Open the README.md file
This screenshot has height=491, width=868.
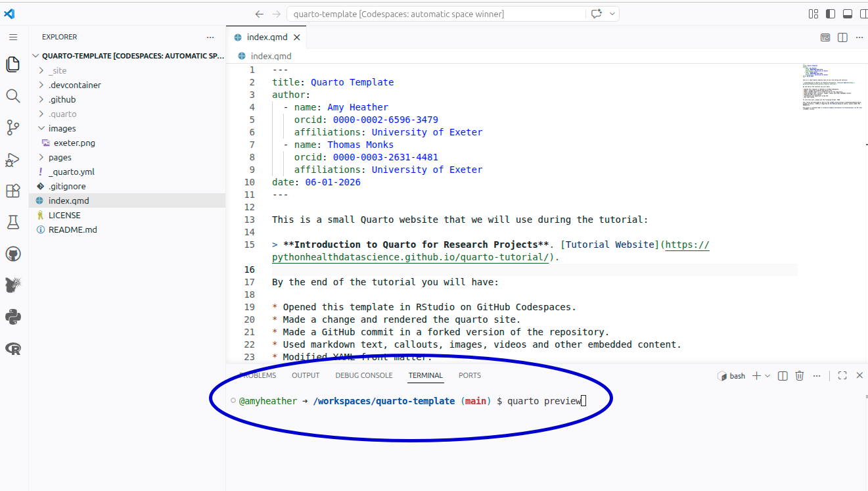pyautogui.click(x=127, y=229)
